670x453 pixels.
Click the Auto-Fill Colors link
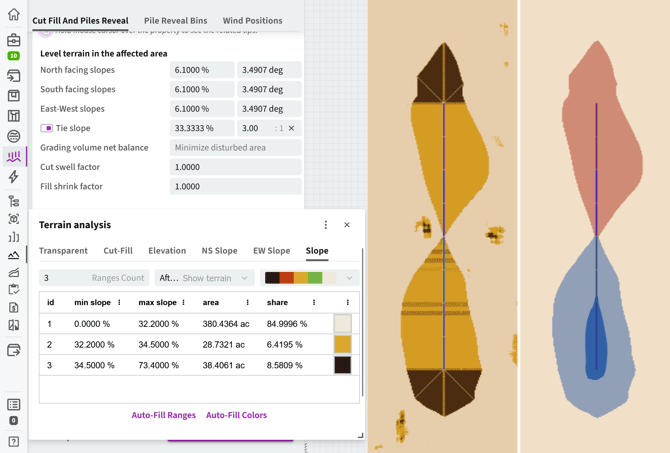(x=236, y=415)
